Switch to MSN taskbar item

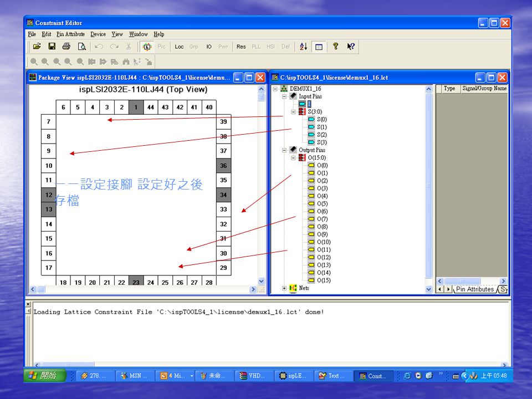click(135, 376)
